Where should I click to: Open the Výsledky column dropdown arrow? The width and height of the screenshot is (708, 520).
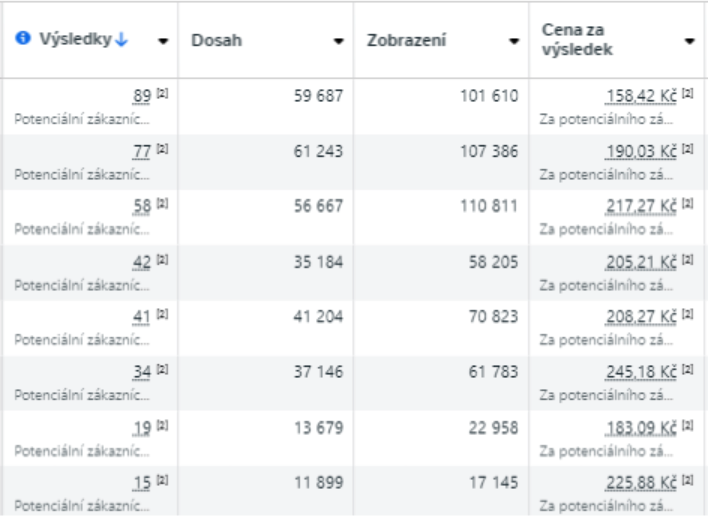point(163,41)
